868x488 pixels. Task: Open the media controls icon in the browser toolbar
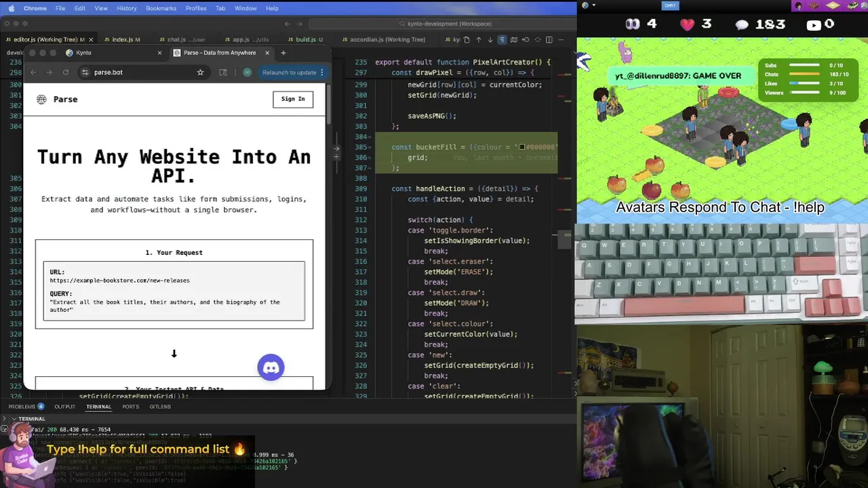coord(223,73)
